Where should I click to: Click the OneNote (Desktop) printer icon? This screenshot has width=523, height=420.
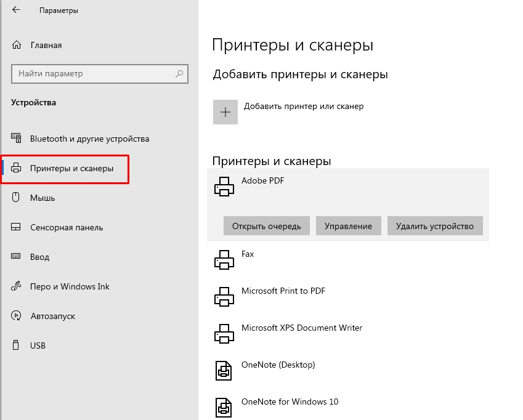pos(224,371)
